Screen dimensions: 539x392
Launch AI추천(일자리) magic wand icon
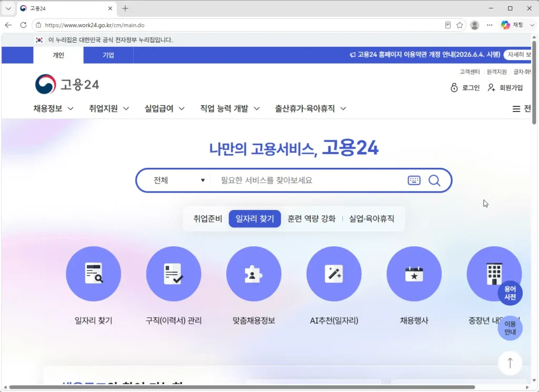click(334, 274)
